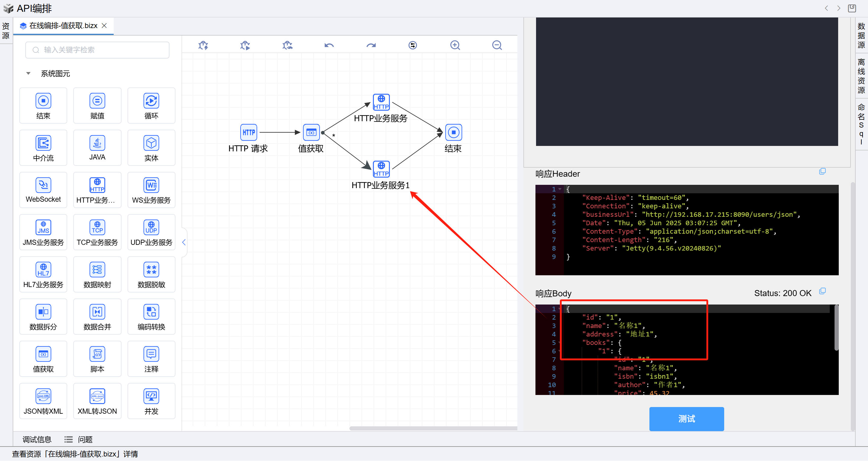This screenshot has width=868, height=461.
Task: Open the 数据源 side panel
Action: 861,35
